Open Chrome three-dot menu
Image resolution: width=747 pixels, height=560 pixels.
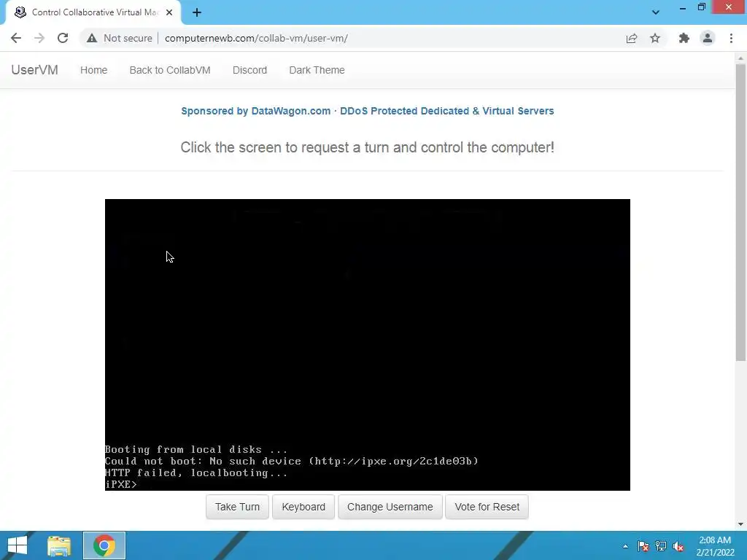731,38
